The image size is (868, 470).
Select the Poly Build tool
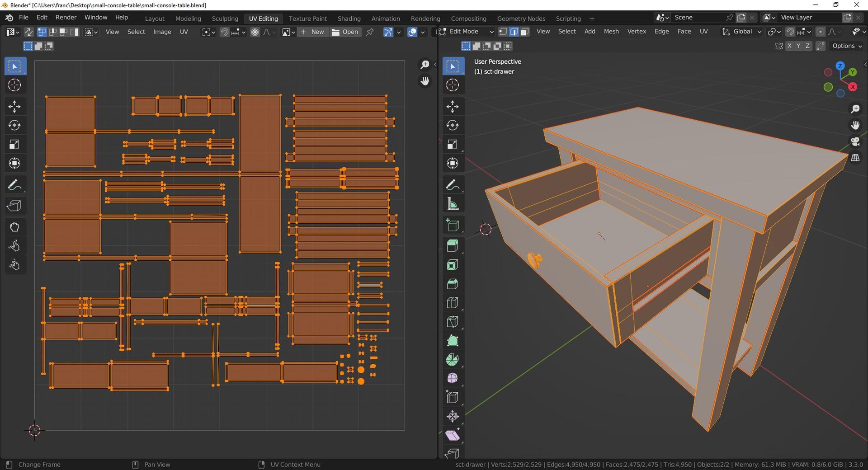pos(453,341)
